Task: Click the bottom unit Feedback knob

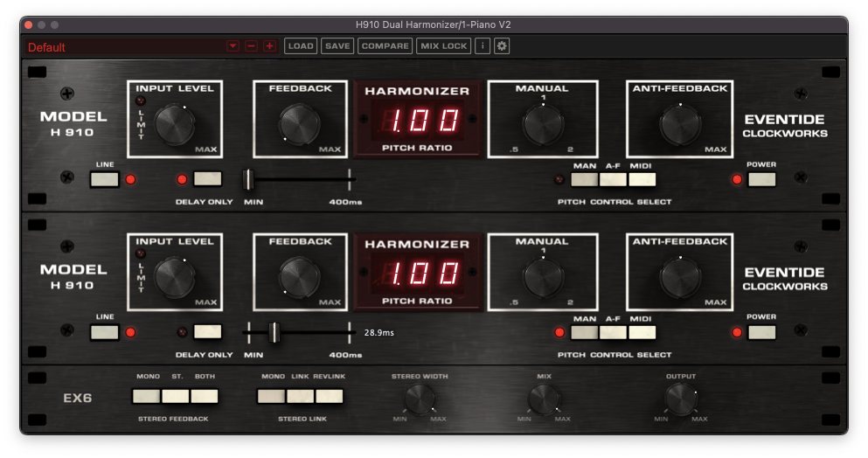Action: pos(300,276)
